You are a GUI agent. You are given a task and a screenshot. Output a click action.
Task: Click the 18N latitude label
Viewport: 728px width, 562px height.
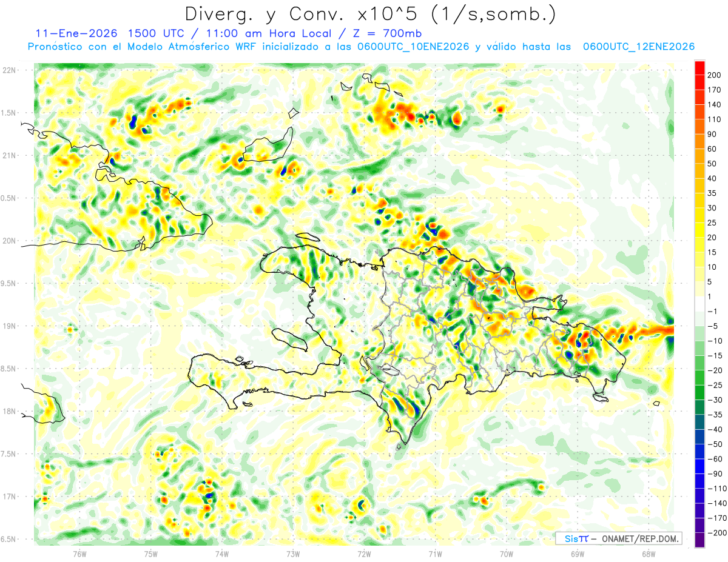[9, 411]
